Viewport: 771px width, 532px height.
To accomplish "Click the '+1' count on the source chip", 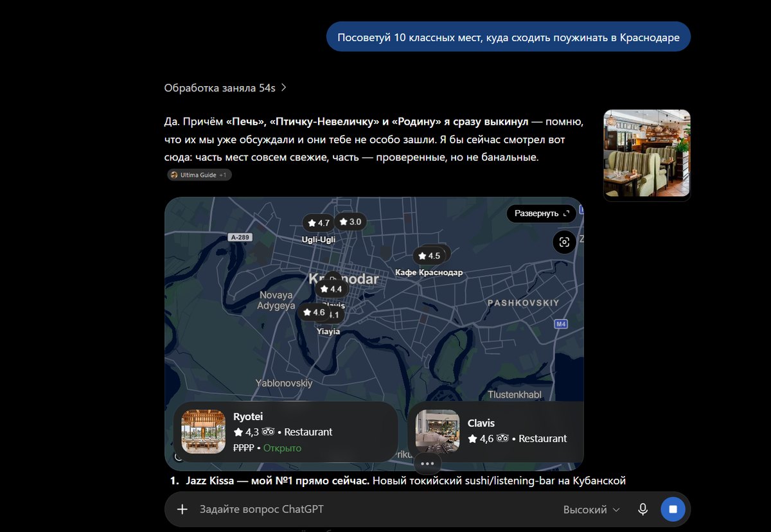I will [223, 175].
